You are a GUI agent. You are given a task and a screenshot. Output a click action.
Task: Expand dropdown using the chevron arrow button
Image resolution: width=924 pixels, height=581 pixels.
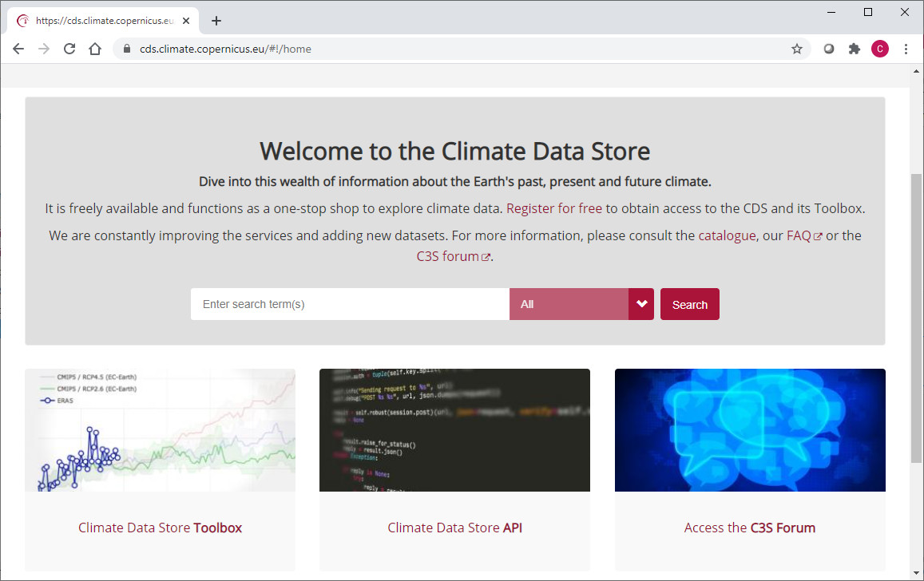641,304
